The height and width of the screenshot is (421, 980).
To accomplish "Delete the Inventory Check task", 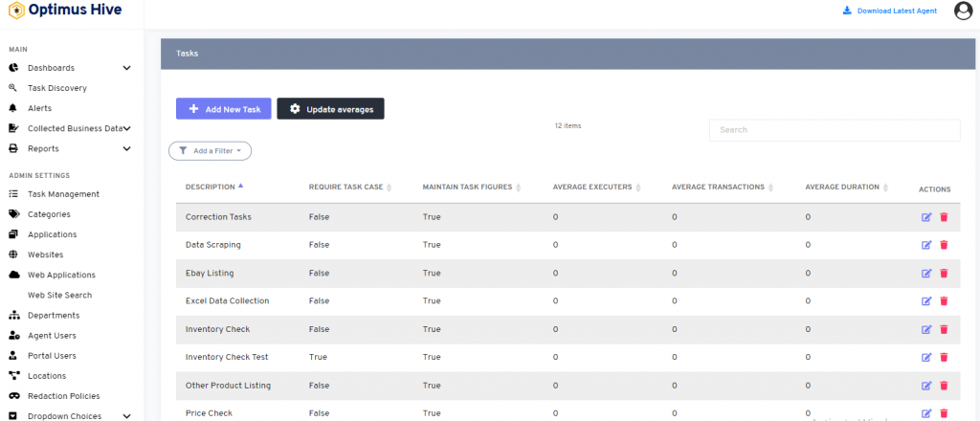I will [944, 329].
